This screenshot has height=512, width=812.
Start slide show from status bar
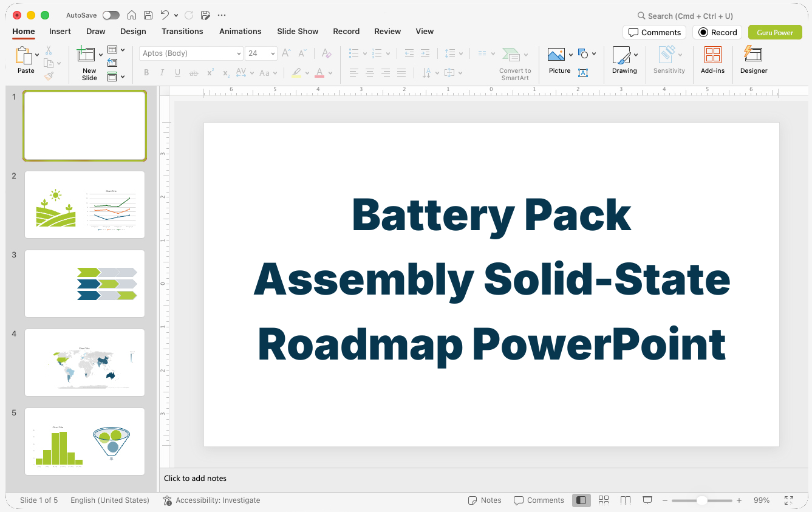point(647,500)
